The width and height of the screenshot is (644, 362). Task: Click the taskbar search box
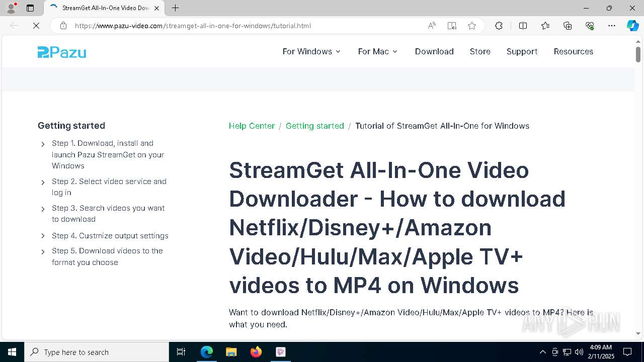97,352
